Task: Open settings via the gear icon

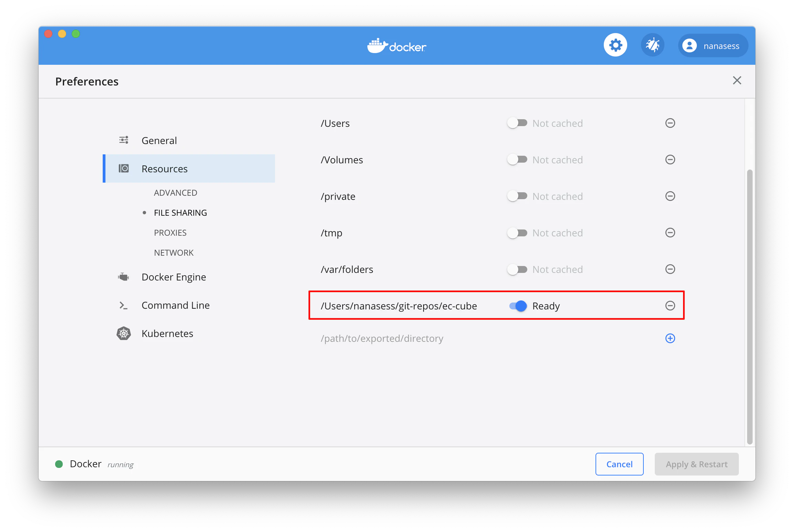Action: click(x=615, y=45)
